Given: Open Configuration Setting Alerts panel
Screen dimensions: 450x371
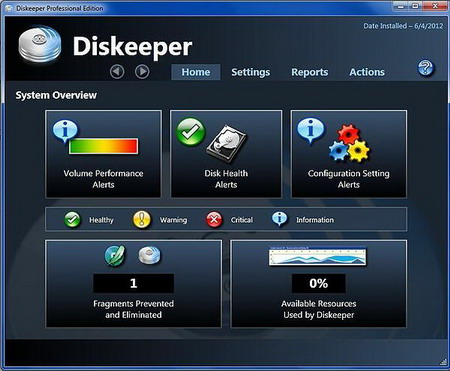Looking at the screenshot, I should click(349, 154).
